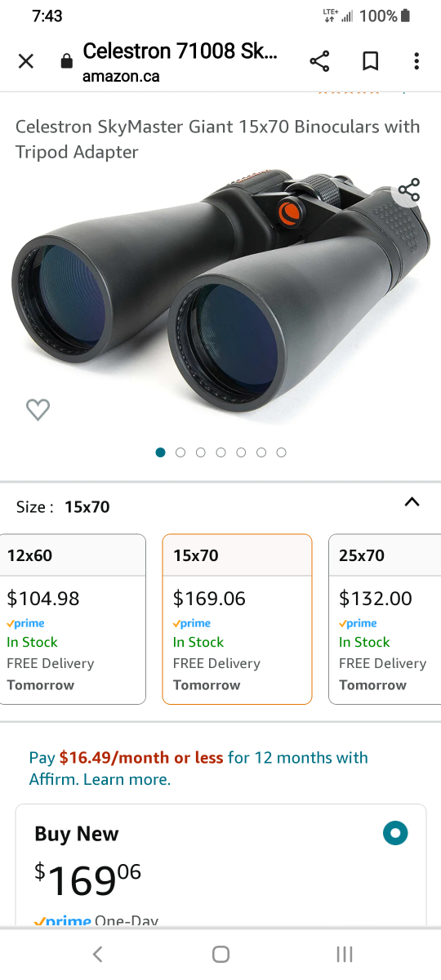
Task: Tap Android back navigation button
Action: point(97,954)
